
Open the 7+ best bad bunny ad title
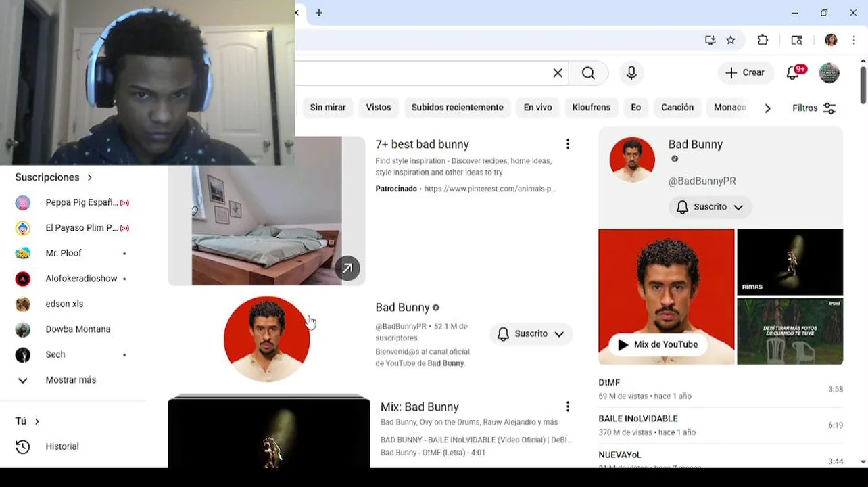pyautogui.click(x=422, y=145)
